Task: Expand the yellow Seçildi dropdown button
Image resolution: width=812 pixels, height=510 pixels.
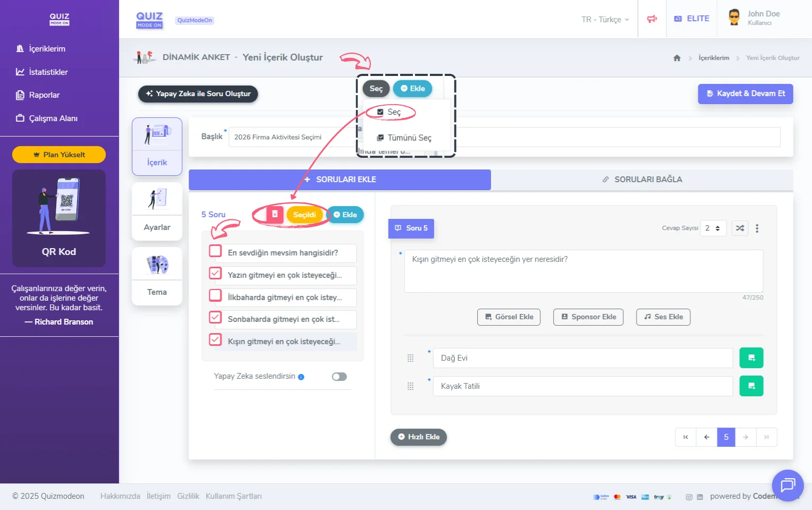Action: click(x=304, y=215)
